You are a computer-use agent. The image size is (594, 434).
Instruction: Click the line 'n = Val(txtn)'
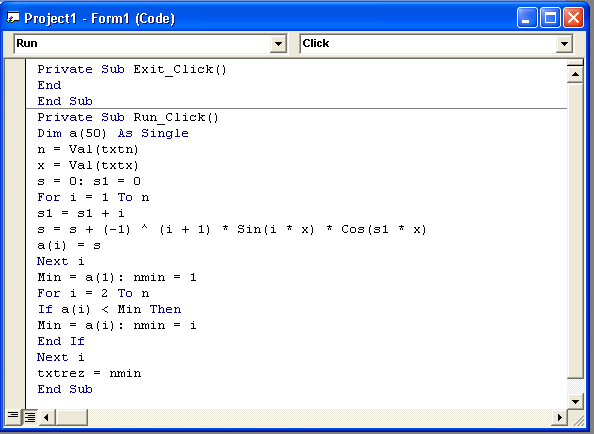[88, 149]
